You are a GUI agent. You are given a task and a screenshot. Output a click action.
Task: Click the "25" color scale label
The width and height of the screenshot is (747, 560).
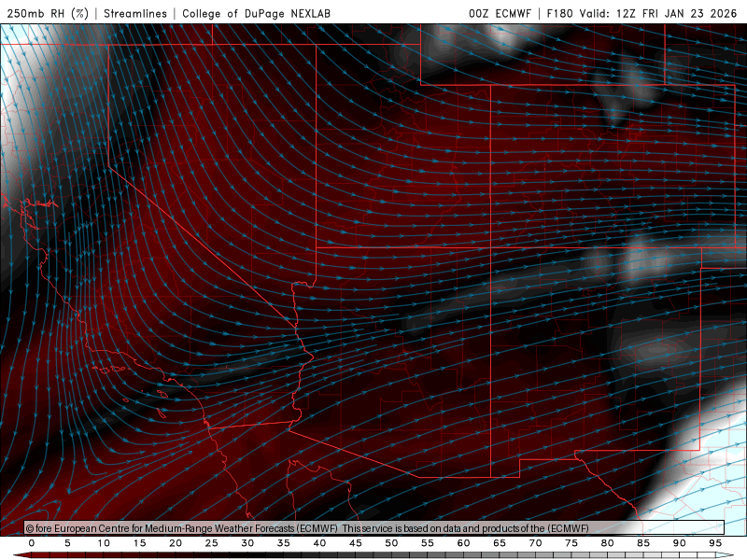(211, 543)
